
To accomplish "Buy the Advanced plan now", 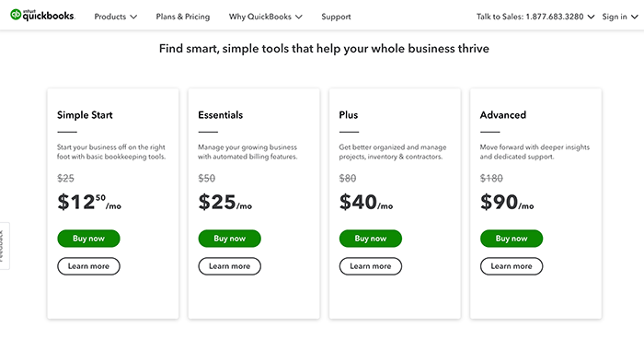I will 512,239.
